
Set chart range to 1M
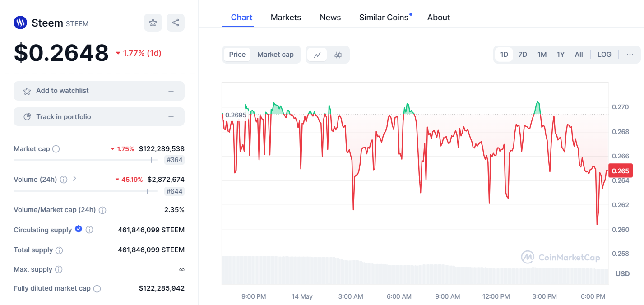click(542, 55)
